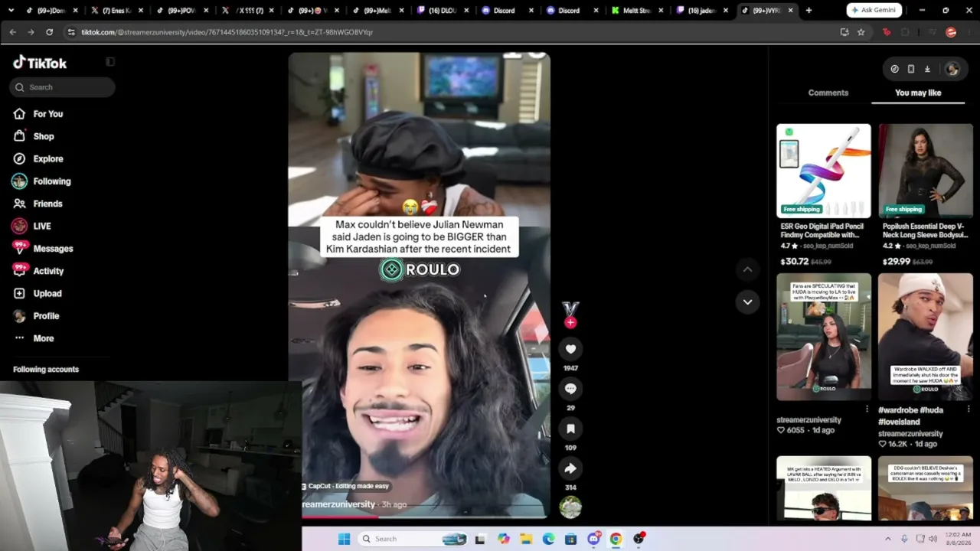Click the browser address bar URL
Screen dimensions: 980x551
click(227, 32)
